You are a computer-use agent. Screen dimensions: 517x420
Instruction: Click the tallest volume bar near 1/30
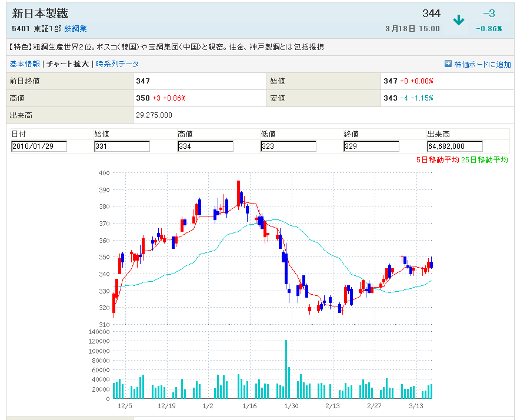[286, 369]
